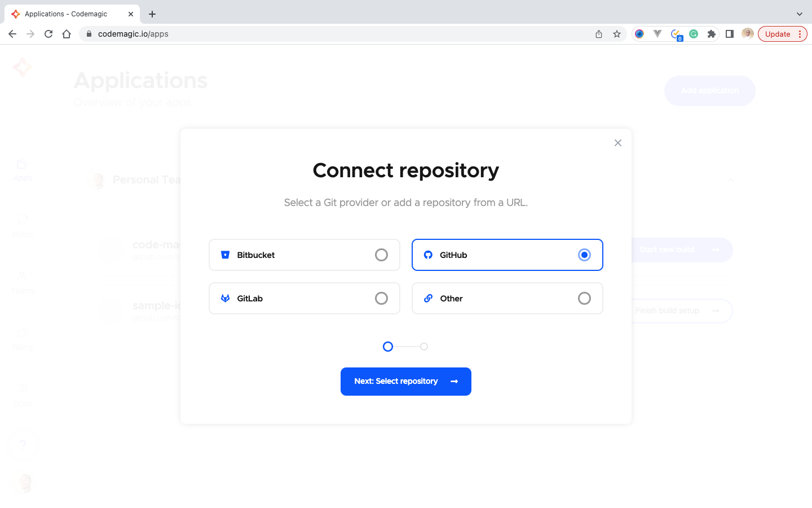Image resolution: width=812 pixels, height=508 pixels.
Task: Click the Bitbucket logo icon
Action: click(225, 255)
